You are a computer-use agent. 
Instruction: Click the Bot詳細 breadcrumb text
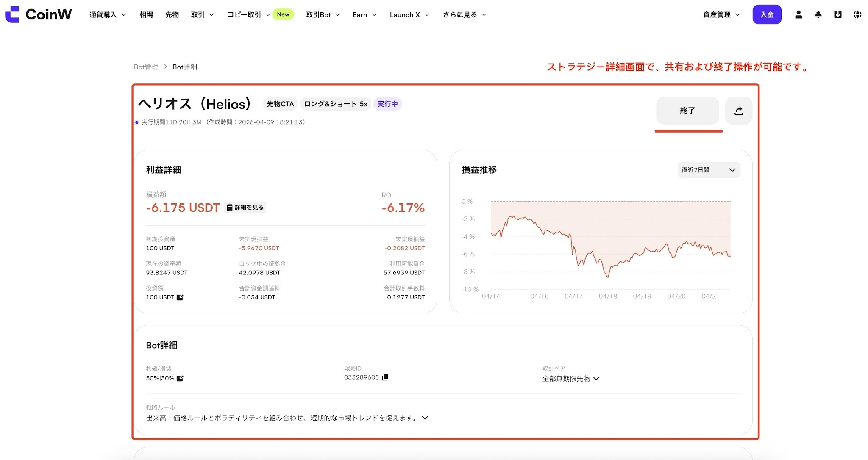click(185, 67)
